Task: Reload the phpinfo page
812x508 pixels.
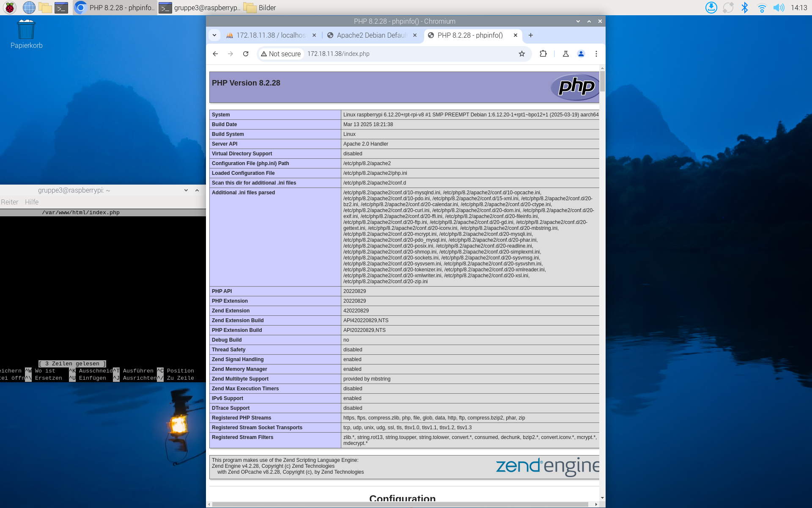Action: pos(246,54)
